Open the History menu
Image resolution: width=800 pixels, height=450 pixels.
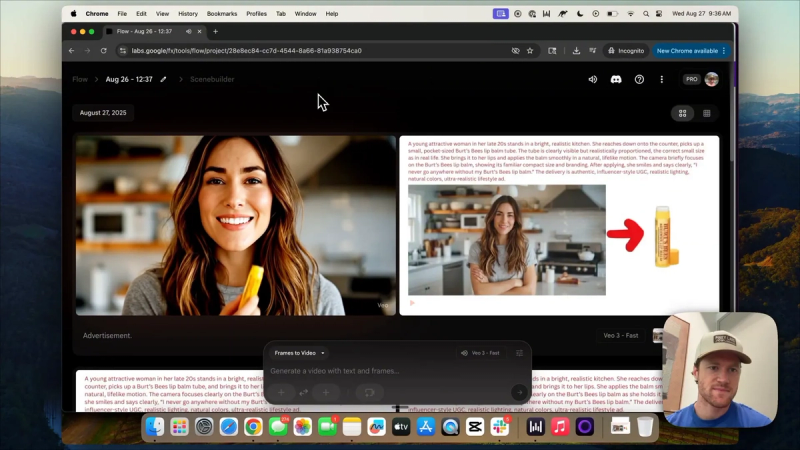pos(188,14)
